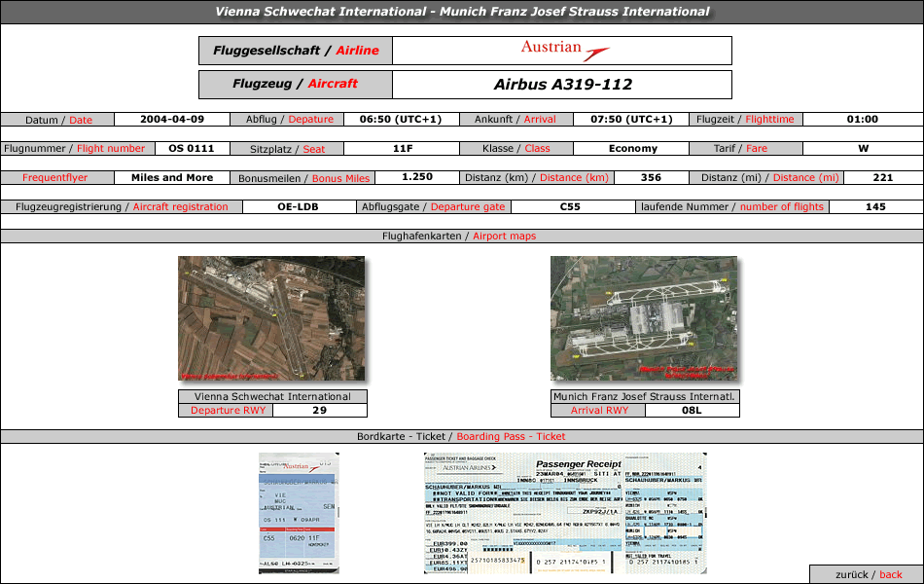Click the Tarif / Fare label
This screenshot has width=924, height=584.
click(x=740, y=149)
